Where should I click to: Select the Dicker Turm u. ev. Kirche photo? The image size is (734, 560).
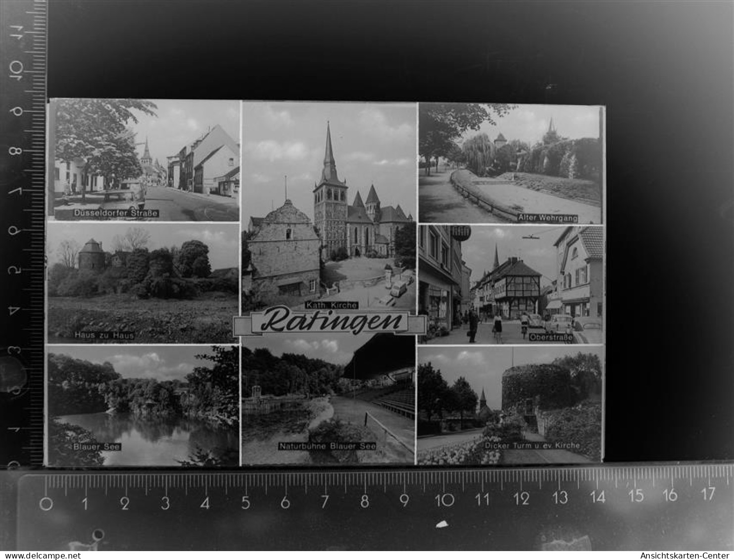coord(510,405)
